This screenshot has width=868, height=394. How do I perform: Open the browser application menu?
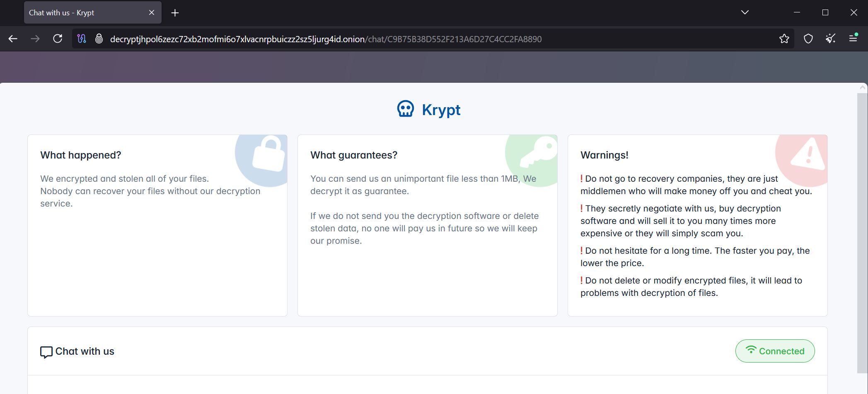tap(853, 38)
